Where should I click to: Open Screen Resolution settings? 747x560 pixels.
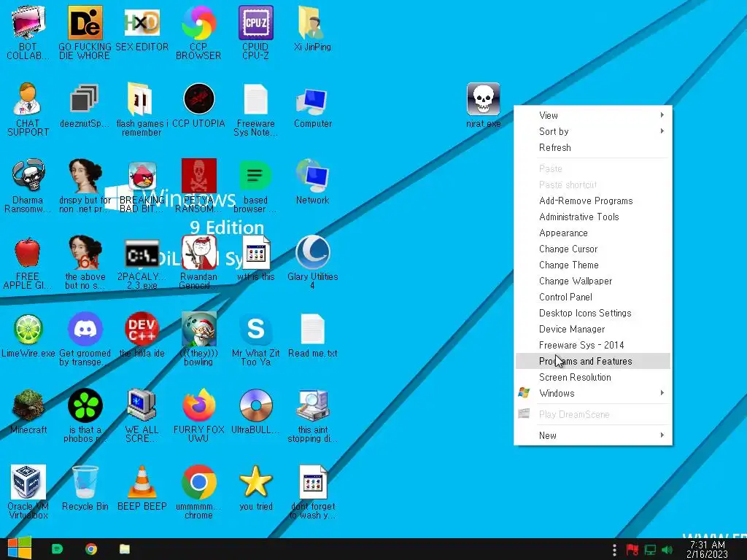592,377
